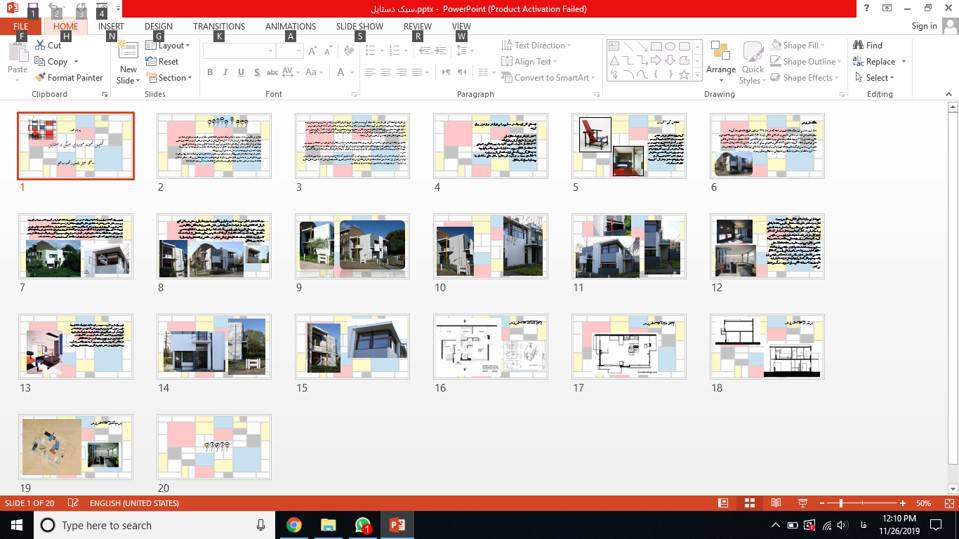
Task: Click Align Text button
Action: pos(529,61)
